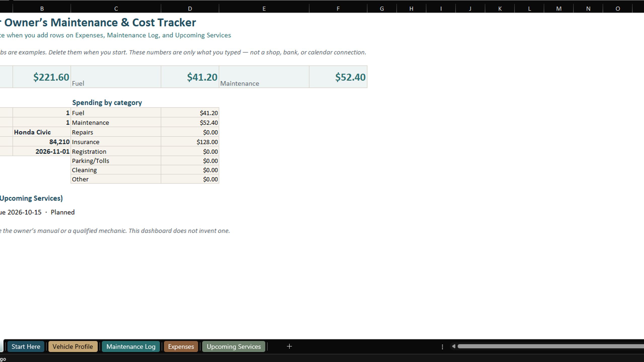
Task: Click the horizontal scrollbar thumb
Action: pos(550,346)
